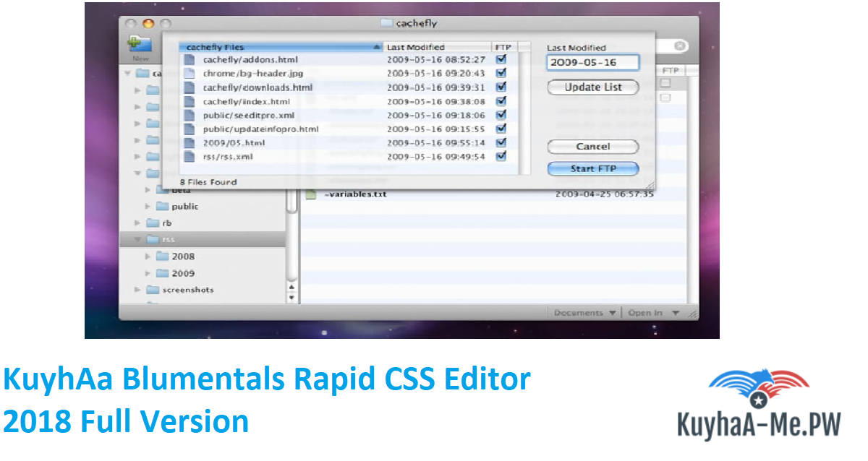
Task: Uncheck FTP for chrome/bg-header.jpg
Action: 501,73
